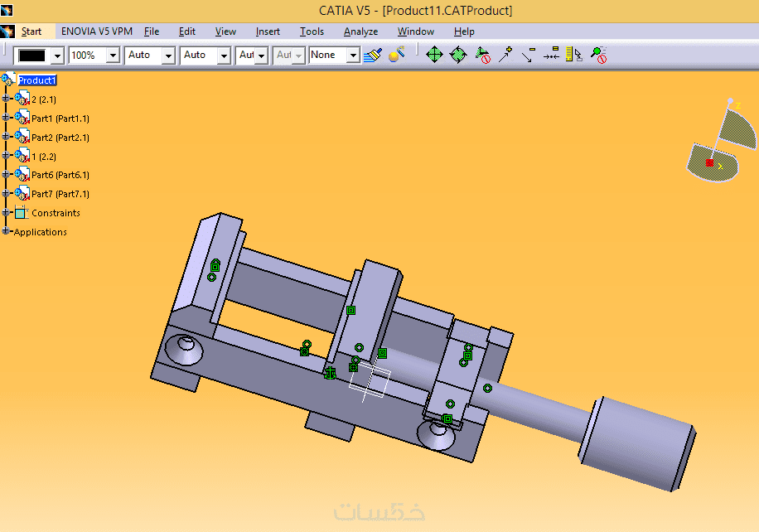Open the first Auto line thickness dropdown
This screenshot has width=759, height=532.
point(168,56)
